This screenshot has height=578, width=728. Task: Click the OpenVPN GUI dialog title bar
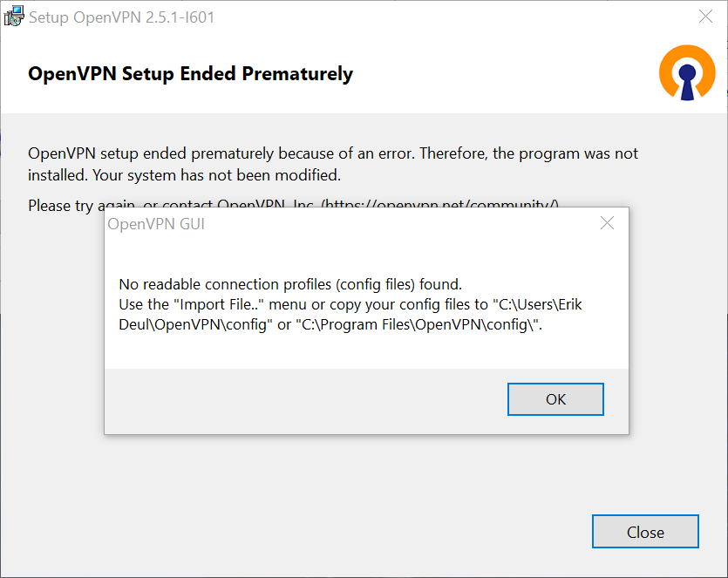(349, 223)
